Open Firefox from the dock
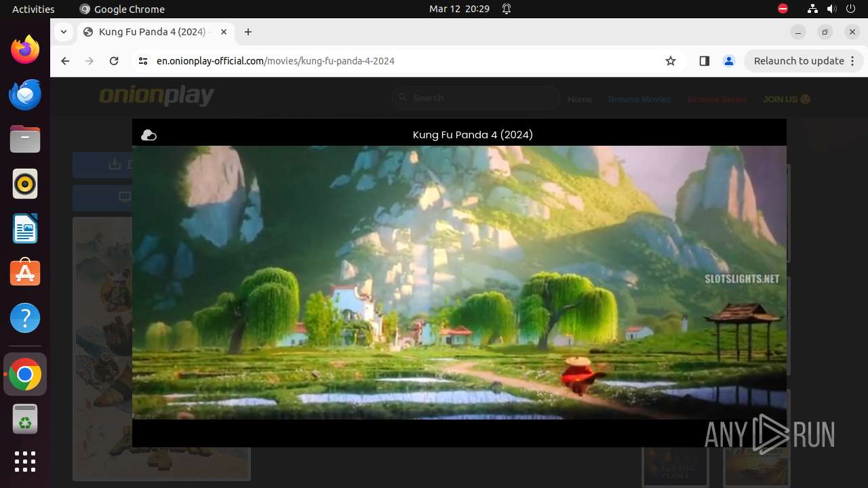The image size is (868, 488). [x=25, y=49]
